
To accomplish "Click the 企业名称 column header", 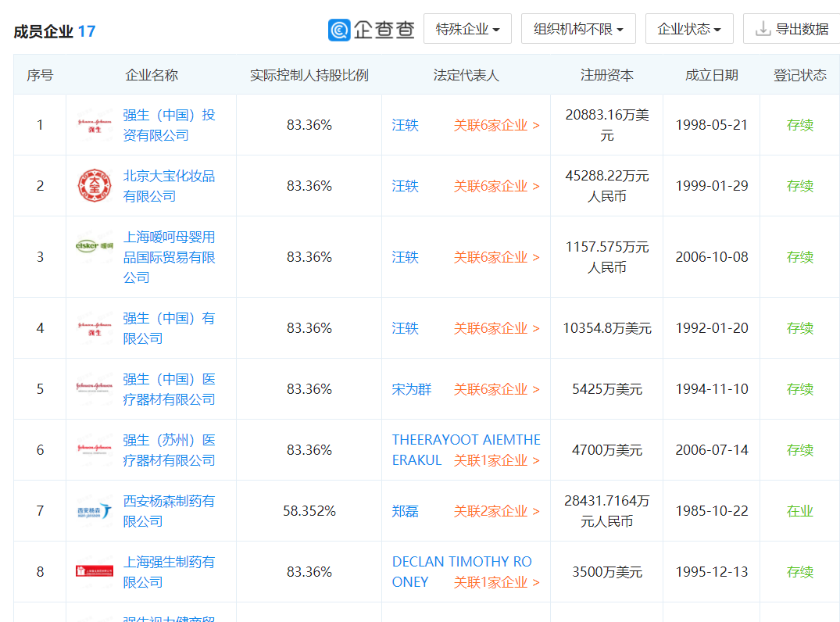I will [x=152, y=75].
